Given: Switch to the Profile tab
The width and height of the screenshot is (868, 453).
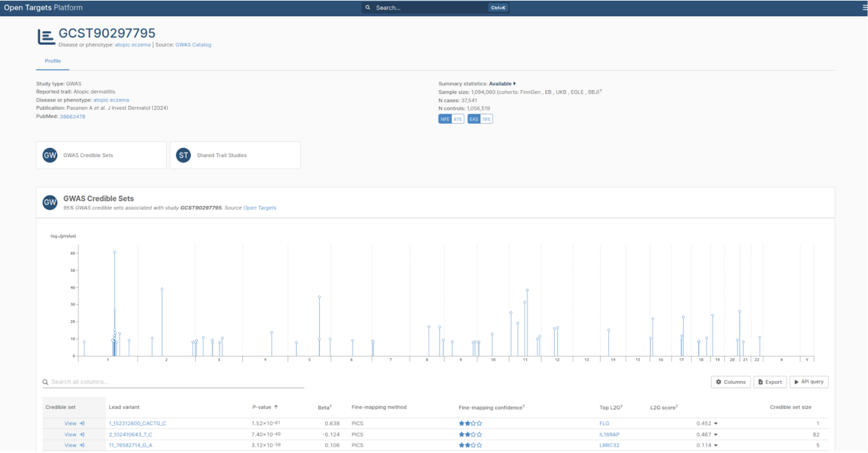Looking at the screenshot, I should 53,61.
